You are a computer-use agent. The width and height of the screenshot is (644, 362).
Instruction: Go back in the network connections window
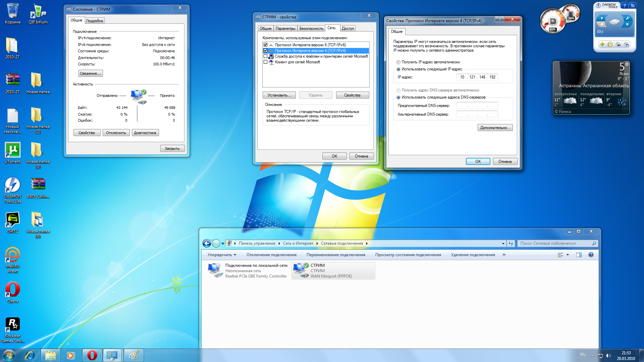tap(207, 243)
